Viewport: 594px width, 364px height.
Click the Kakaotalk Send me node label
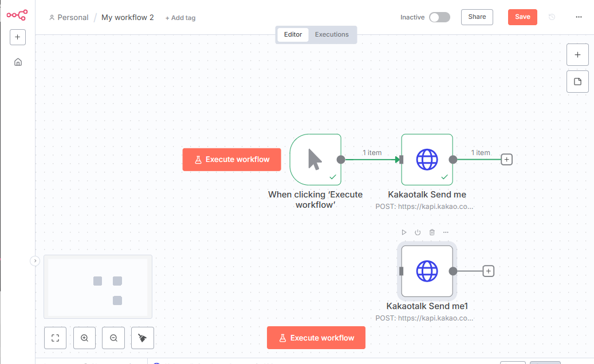tap(427, 195)
